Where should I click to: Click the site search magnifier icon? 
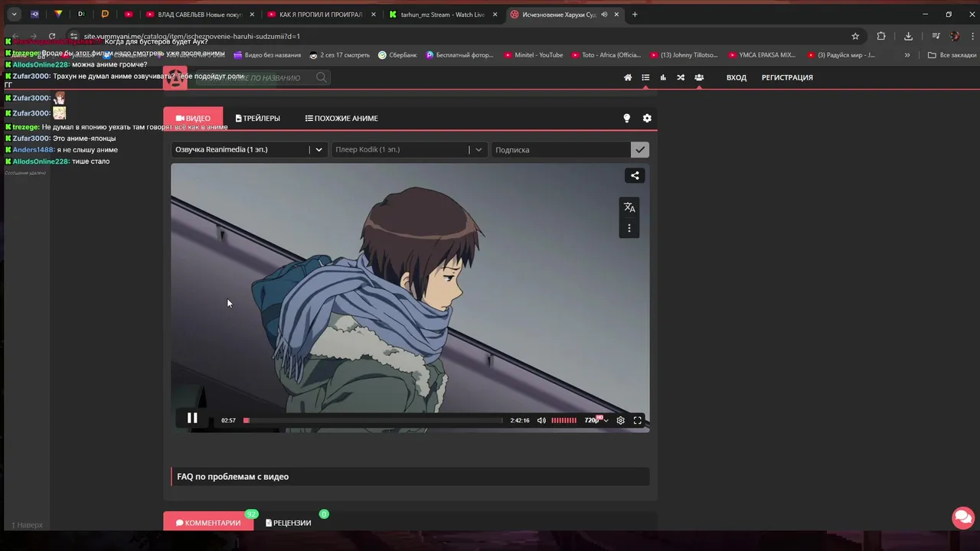322,77
